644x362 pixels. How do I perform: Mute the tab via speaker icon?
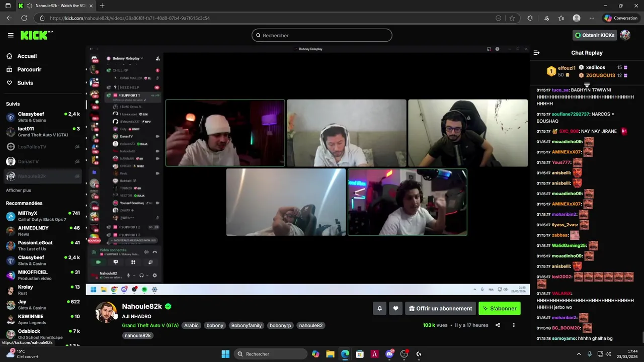coord(30,6)
